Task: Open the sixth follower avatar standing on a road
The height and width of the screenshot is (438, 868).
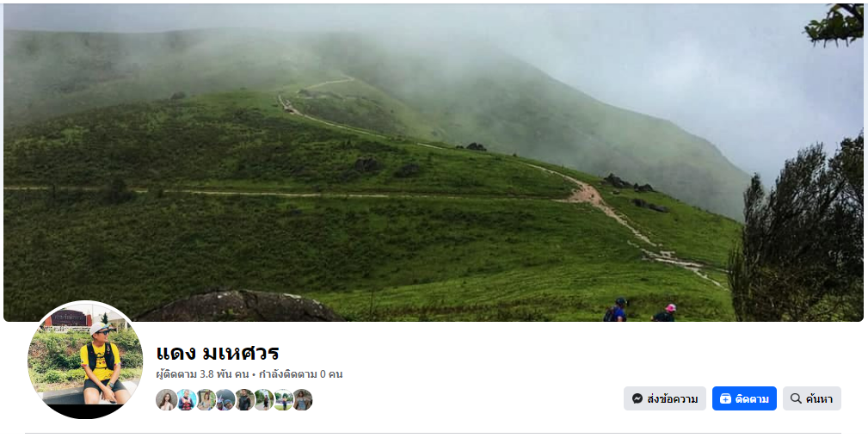Action: click(264, 400)
